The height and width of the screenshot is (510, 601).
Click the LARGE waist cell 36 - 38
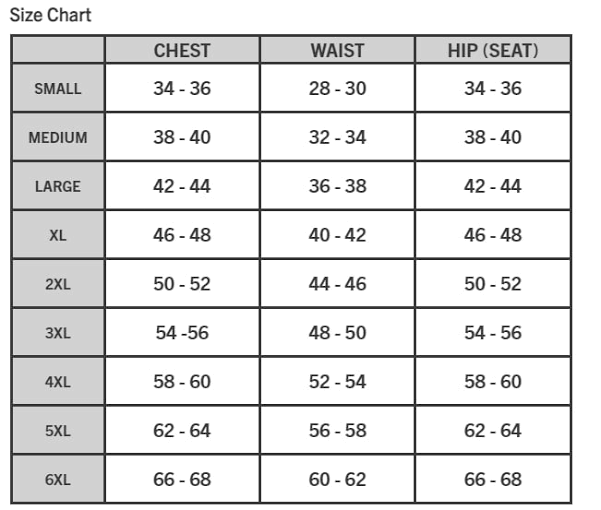click(337, 186)
